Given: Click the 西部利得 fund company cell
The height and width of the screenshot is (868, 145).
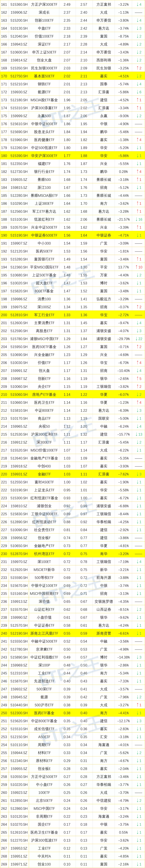Looking at the screenshot, I should [x=104, y=60].
